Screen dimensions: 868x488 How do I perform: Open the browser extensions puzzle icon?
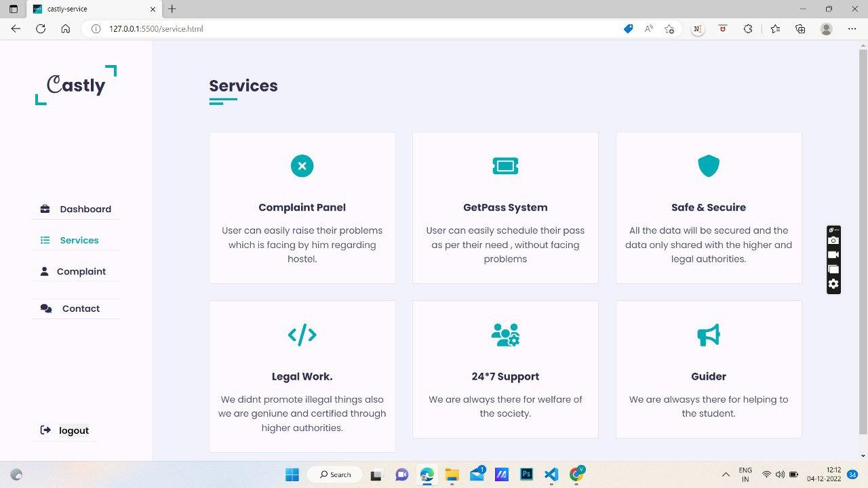(748, 28)
